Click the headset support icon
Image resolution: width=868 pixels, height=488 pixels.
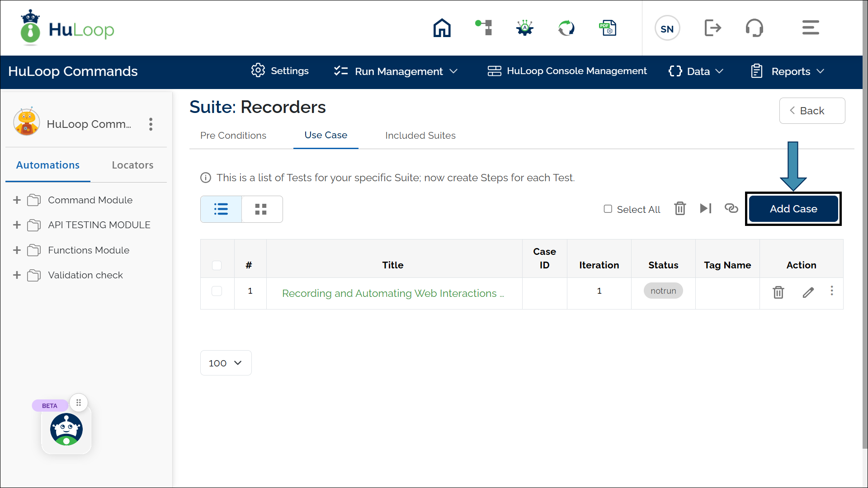[x=754, y=28]
